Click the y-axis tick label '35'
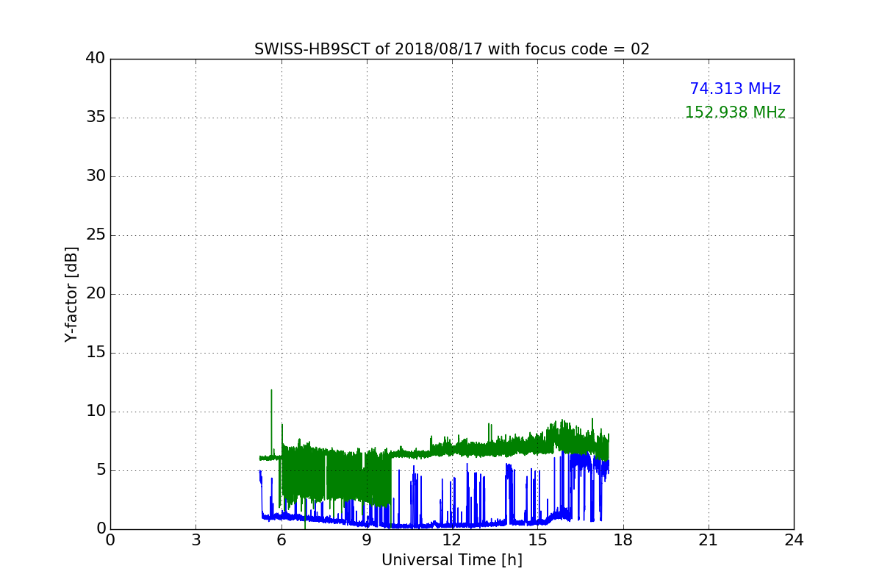Screen dimensions: 882x588 [96, 118]
